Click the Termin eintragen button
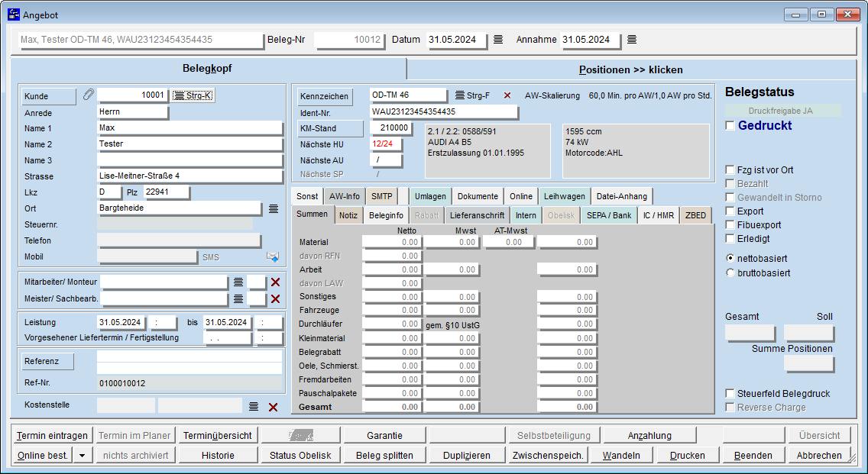Image resolution: width=868 pixels, height=474 pixels. point(52,436)
